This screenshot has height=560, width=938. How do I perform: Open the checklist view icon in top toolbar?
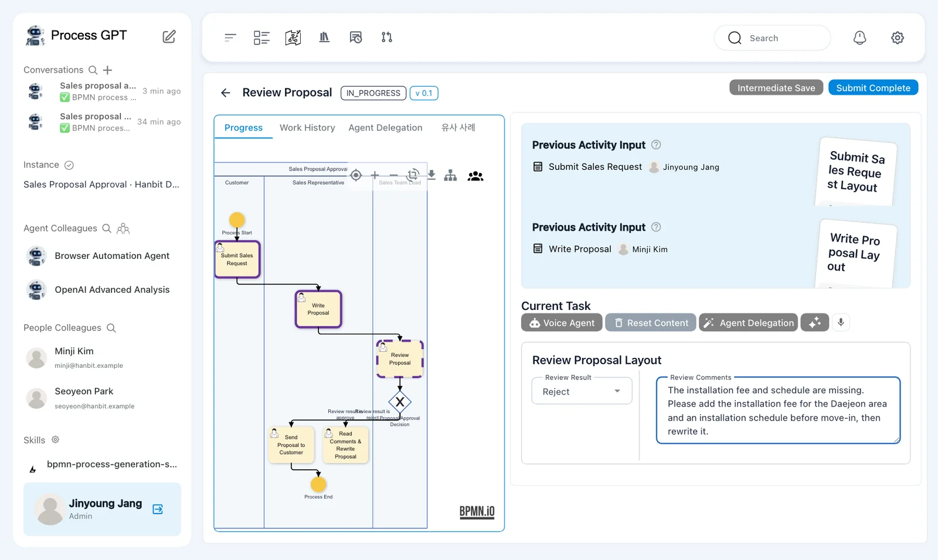pyautogui.click(x=261, y=37)
